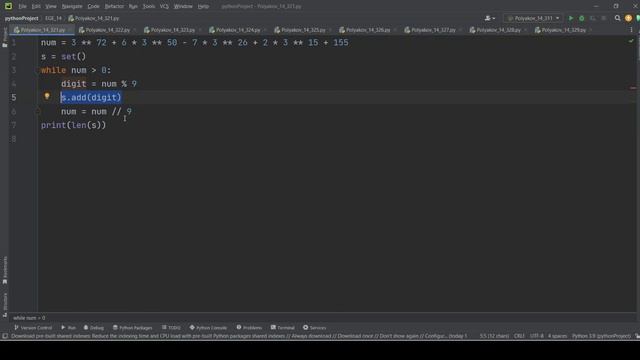Open the Navigate menu
640x360 pixels.
coord(72,7)
